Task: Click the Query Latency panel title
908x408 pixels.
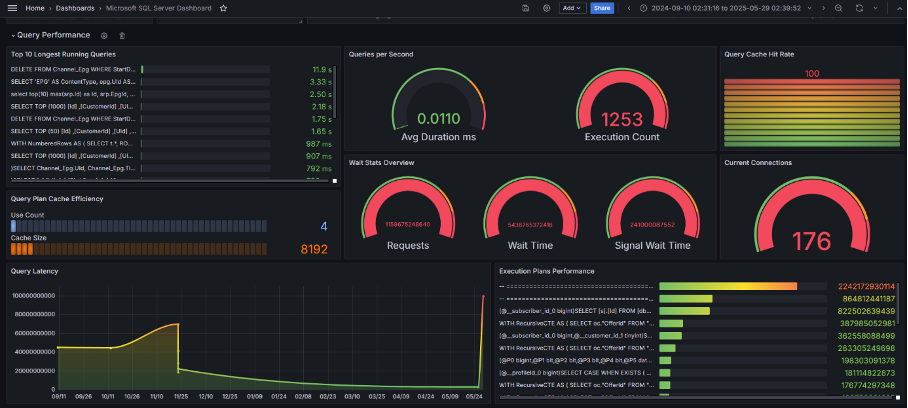Action: pos(32,271)
